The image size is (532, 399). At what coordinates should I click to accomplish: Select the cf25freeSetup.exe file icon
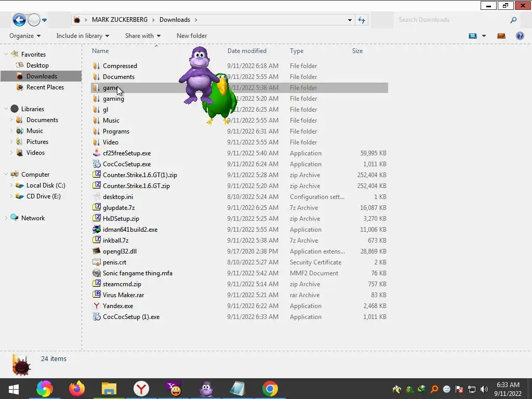click(x=96, y=153)
